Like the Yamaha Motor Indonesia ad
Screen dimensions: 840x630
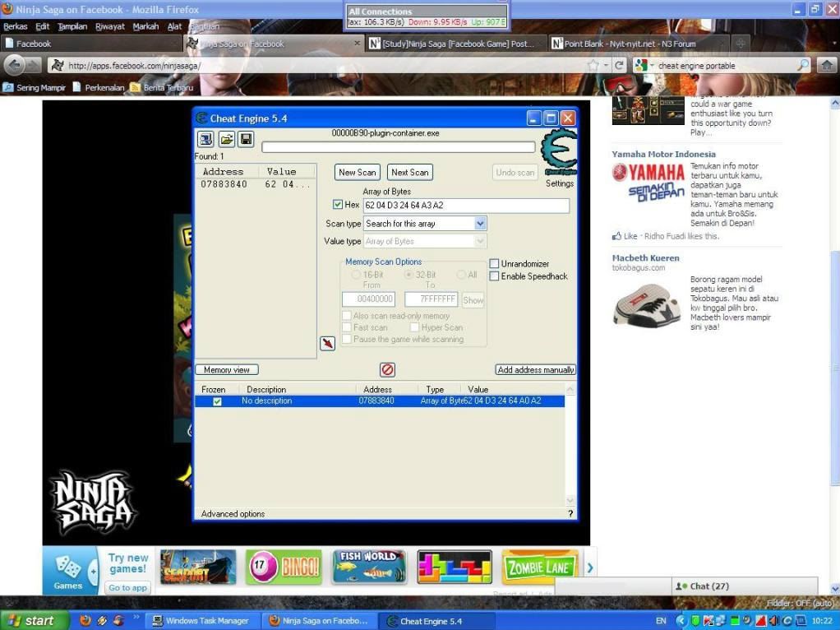630,236
